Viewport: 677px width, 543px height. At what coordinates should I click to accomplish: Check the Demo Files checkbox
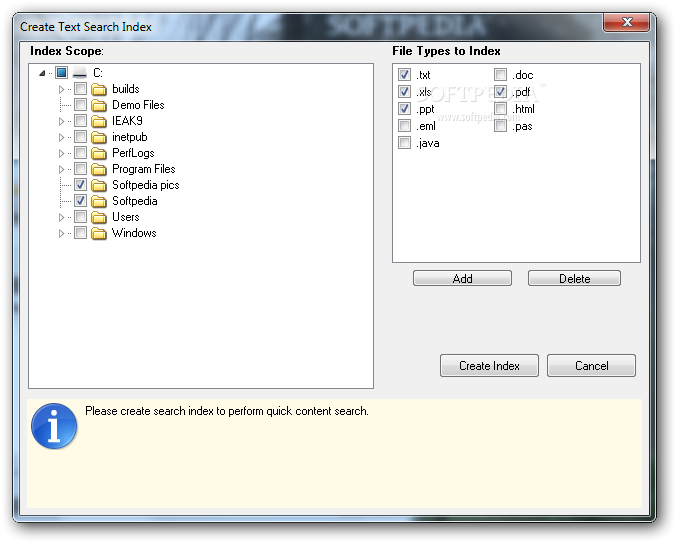pos(80,104)
